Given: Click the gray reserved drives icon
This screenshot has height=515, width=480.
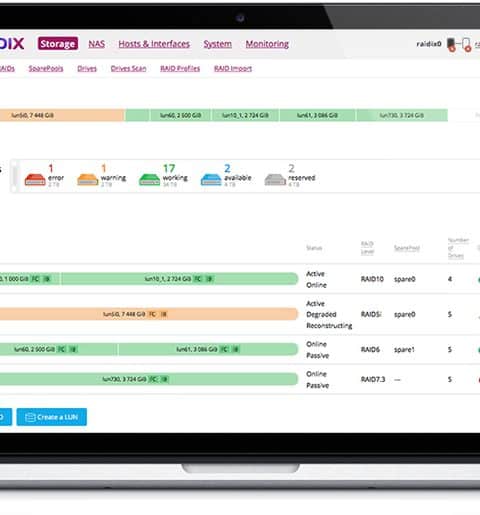Looking at the screenshot, I should (x=275, y=180).
